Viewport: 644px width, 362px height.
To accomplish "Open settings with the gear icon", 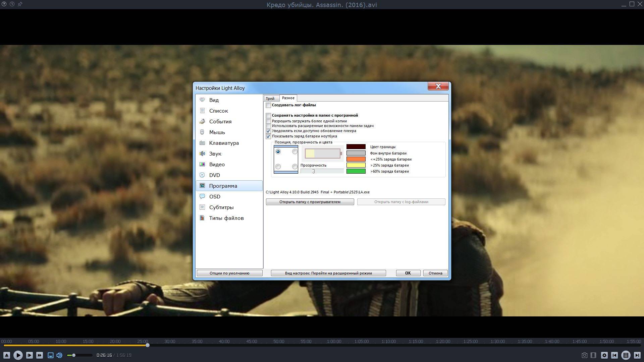I will pos(604,355).
